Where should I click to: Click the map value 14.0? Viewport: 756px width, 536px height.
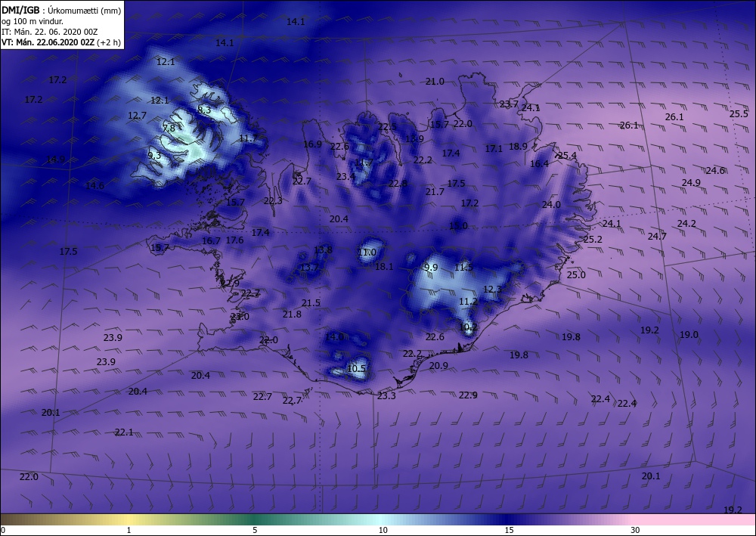tap(335, 336)
